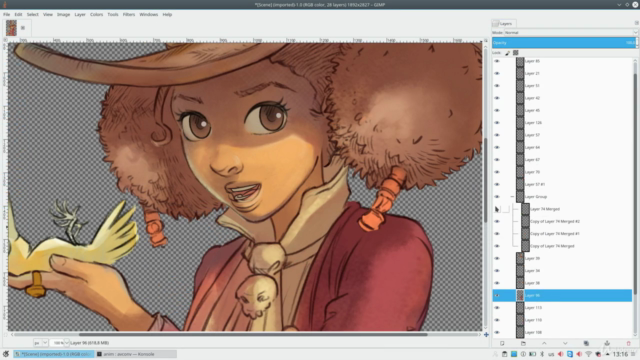The height and width of the screenshot is (360, 640).
Task: Click the GIMP Scene taskbar entry
Action: (x=53, y=354)
